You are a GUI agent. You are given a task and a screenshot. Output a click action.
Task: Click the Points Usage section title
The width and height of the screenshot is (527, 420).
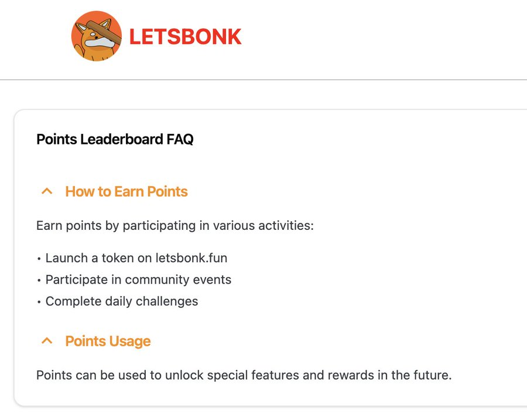point(108,341)
